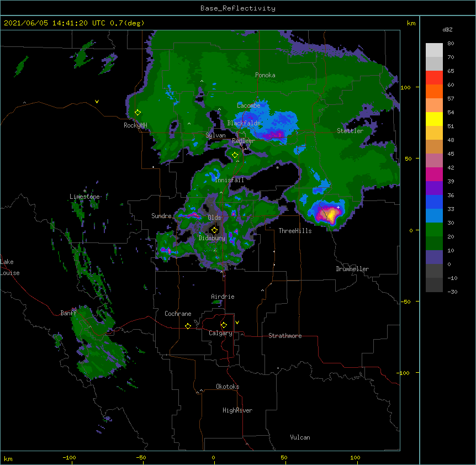Viewport: 476px width, 465px height.
Task: Select the magenta swatch between 42 and 39
Action: [x=434, y=174]
